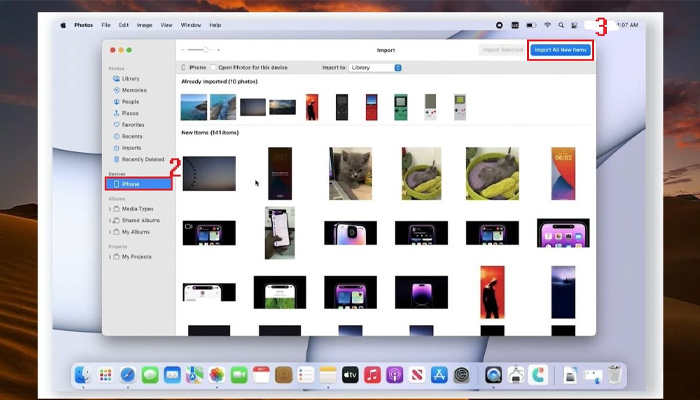
Task: Open the Photos menu
Action: point(83,25)
